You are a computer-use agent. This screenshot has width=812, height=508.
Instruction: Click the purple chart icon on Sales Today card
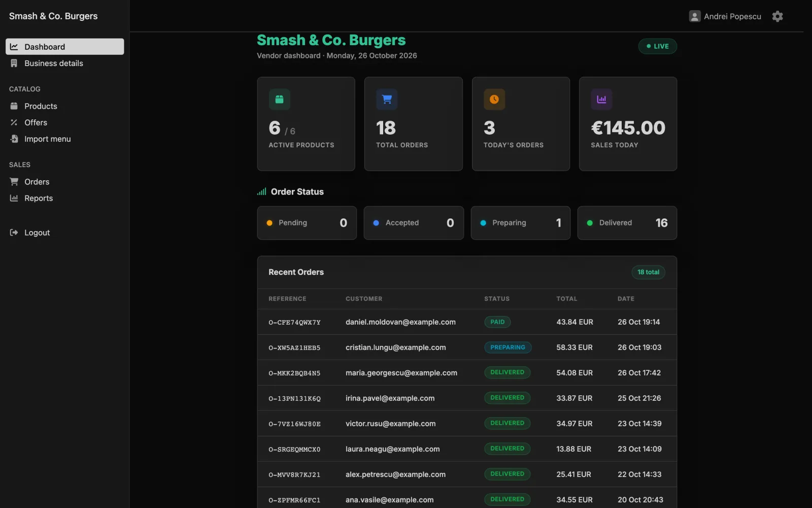pyautogui.click(x=601, y=100)
